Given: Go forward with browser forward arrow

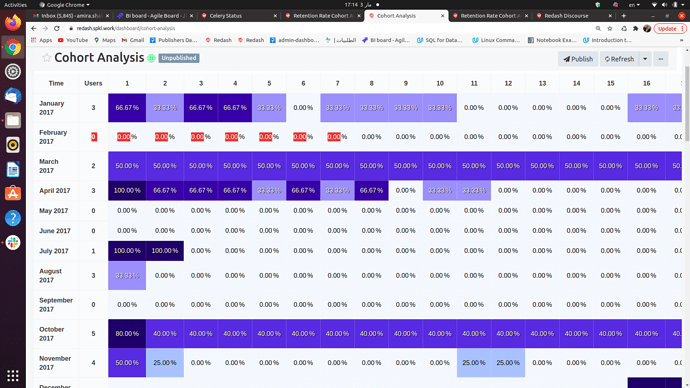Looking at the screenshot, I should pos(45,28).
